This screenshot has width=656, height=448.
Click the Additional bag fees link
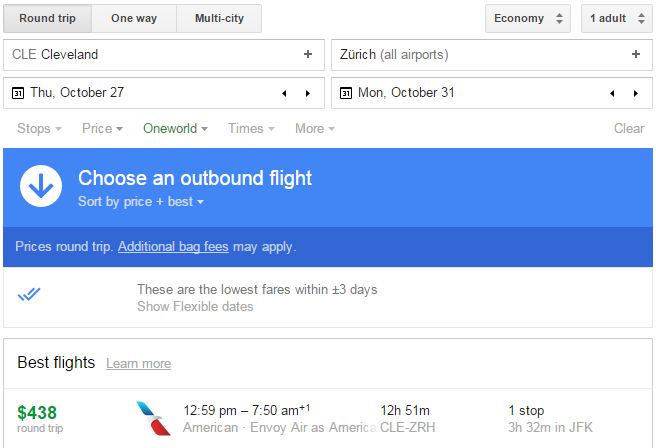[176, 246]
